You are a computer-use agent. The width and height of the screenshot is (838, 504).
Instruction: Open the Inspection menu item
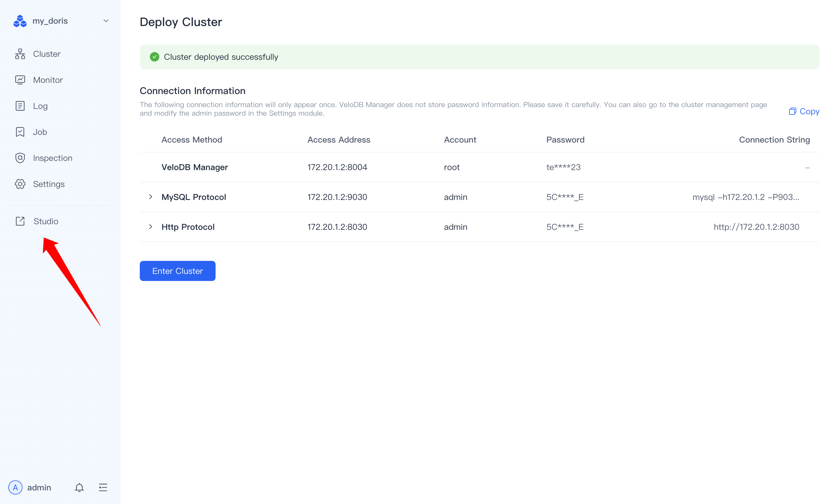(x=52, y=158)
